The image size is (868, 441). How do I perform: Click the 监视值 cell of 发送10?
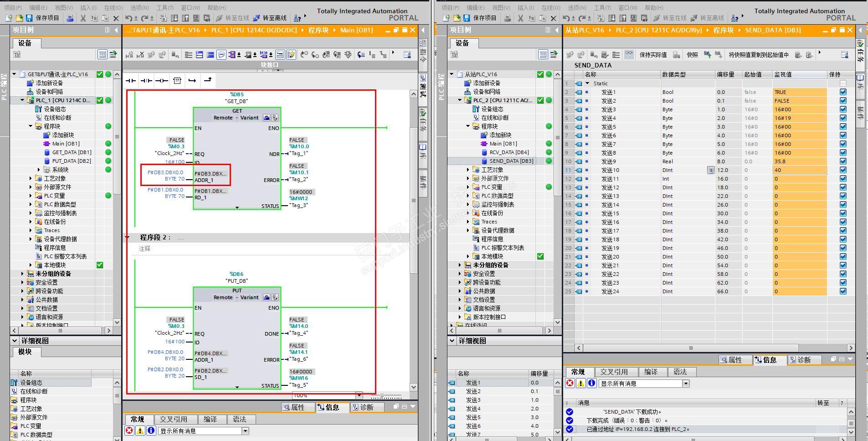pyautogui.click(x=800, y=170)
